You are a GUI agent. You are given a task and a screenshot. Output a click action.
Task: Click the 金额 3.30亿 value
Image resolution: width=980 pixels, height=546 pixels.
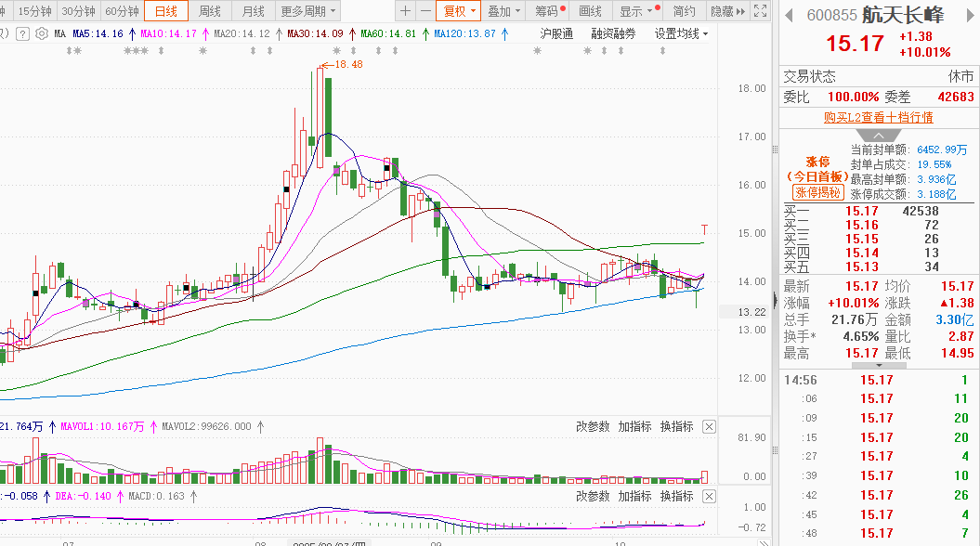pyautogui.click(x=954, y=319)
